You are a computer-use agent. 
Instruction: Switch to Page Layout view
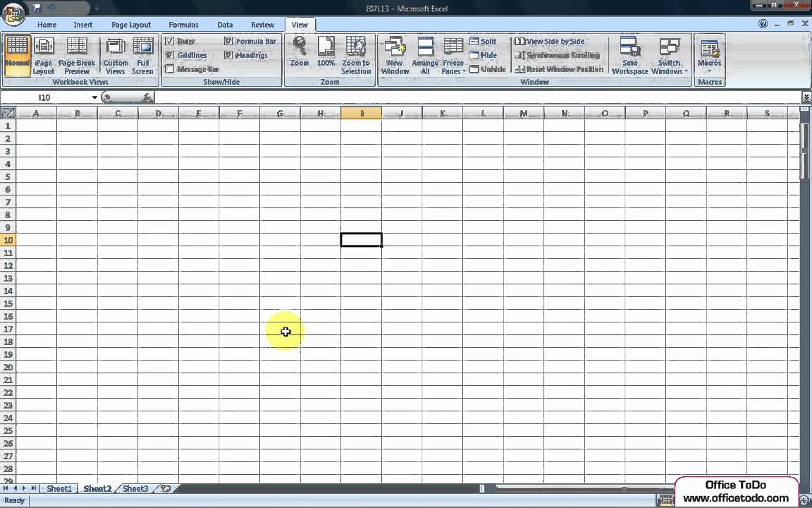[x=44, y=56]
